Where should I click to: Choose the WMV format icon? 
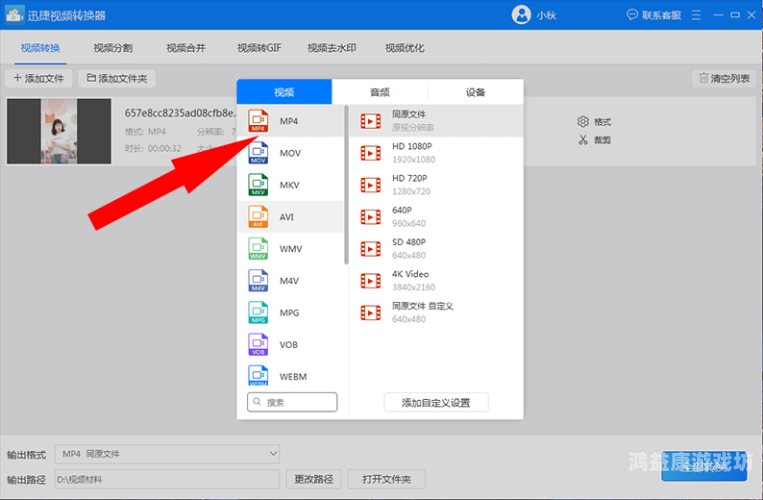click(258, 249)
